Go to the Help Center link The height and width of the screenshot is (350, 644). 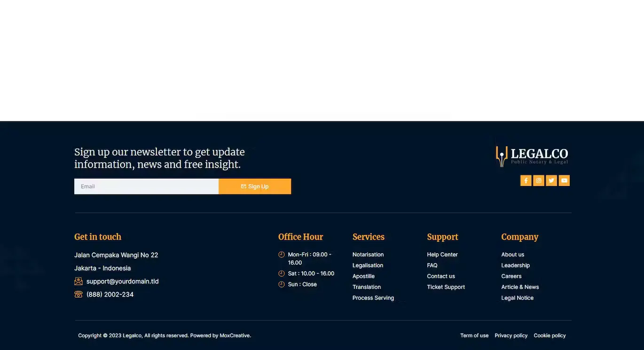(442, 255)
